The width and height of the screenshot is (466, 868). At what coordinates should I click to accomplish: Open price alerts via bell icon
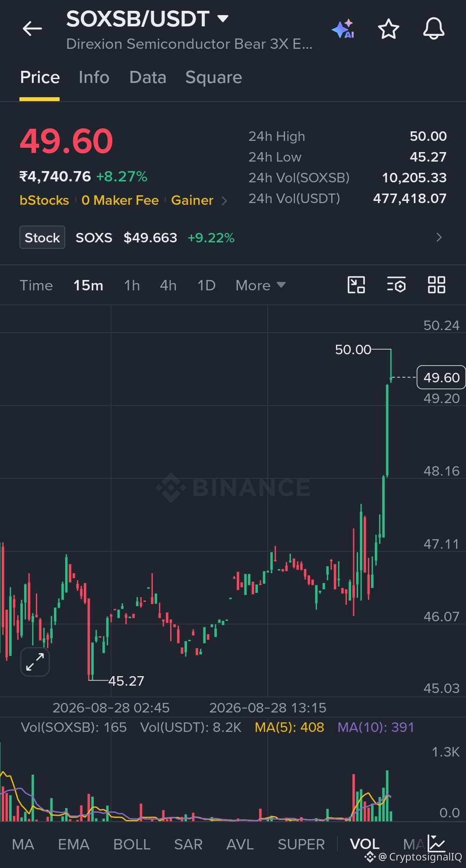coord(434,29)
